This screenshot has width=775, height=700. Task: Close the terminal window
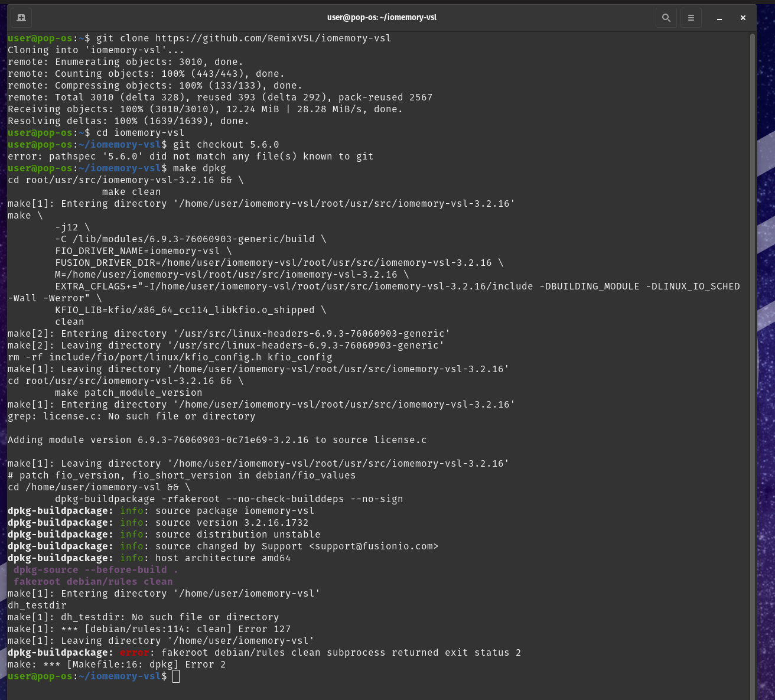[x=743, y=18]
